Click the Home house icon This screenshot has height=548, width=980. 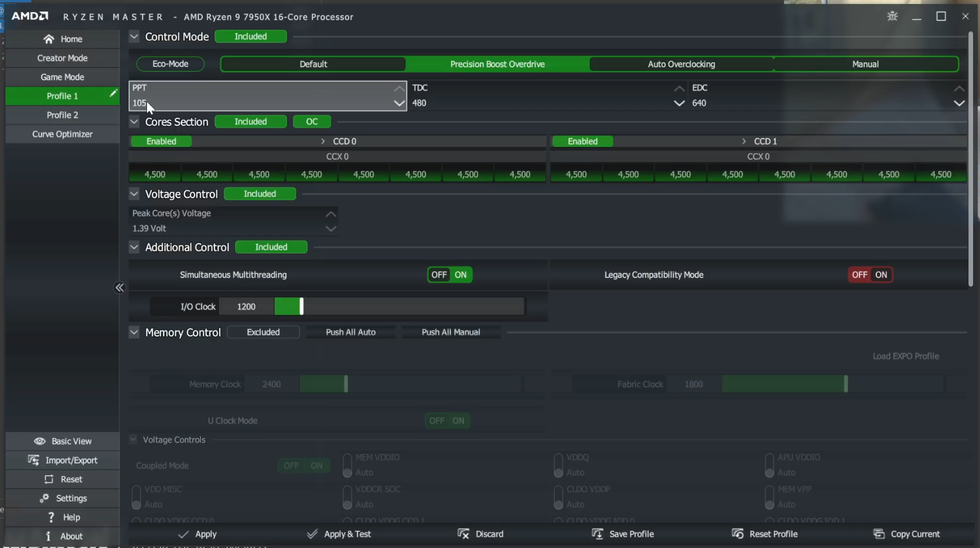pyautogui.click(x=48, y=39)
